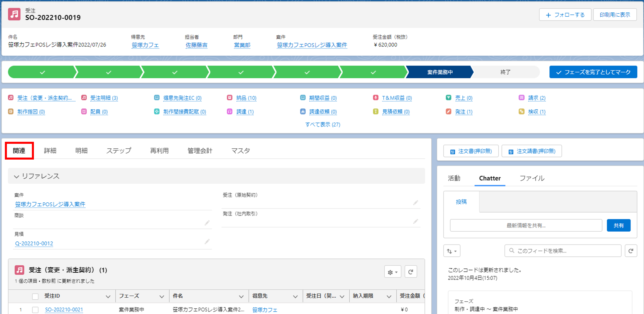Select the first completed phase step
The width and height of the screenshot is (644, 314).
pos(42,72)
